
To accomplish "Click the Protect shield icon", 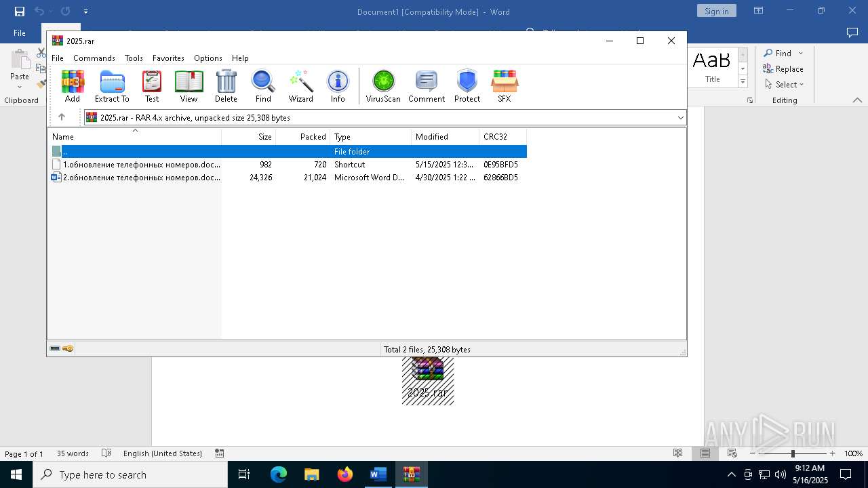I will 467,86.
